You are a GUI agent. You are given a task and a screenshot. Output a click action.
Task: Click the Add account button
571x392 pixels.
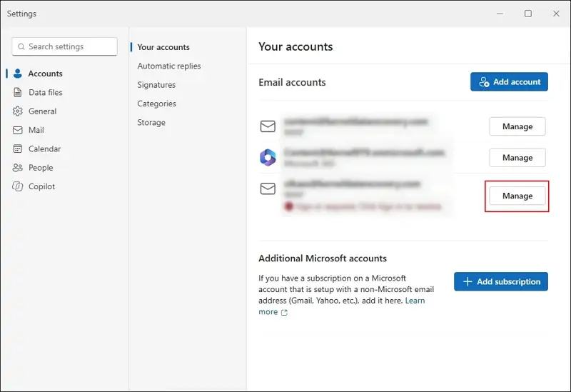tap(509, 81)
